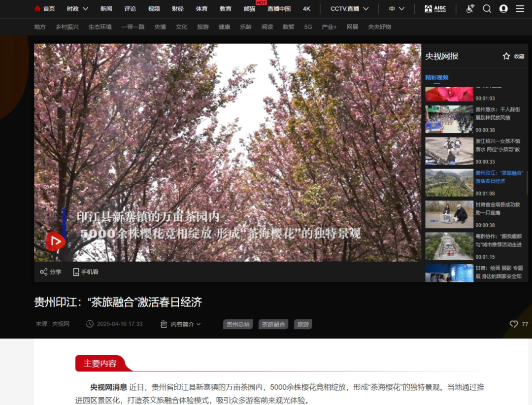
Task: Open 直播中国 in the navigation
Action: point(279,9)
